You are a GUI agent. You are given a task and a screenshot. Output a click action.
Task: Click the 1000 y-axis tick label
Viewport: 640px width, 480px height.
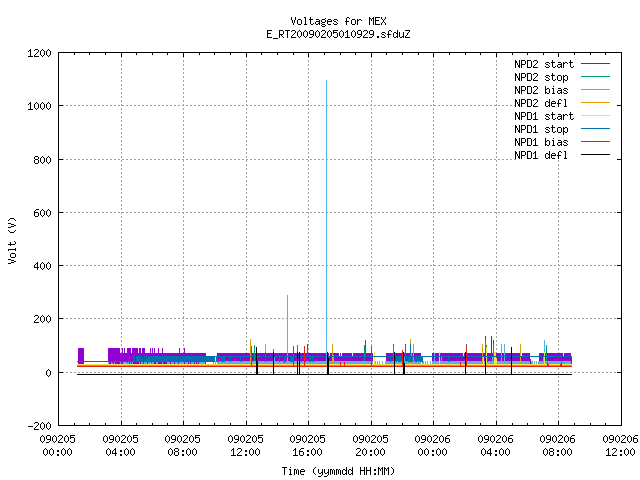pos(39,107)
